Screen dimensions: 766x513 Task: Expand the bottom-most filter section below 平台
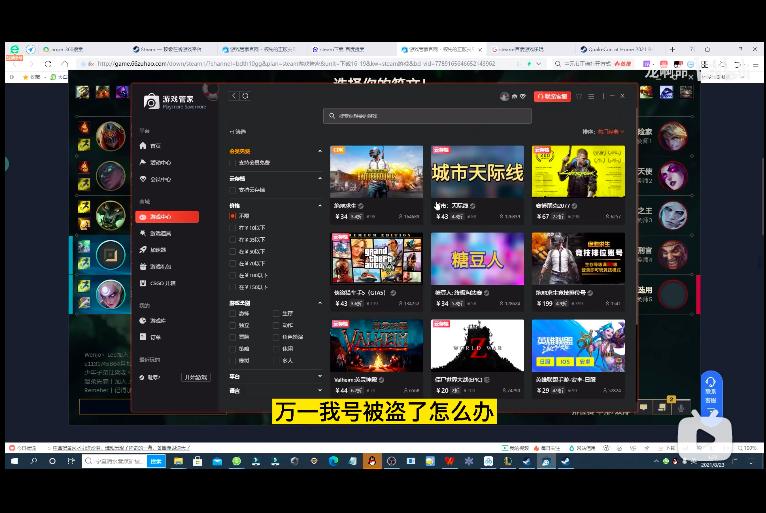click(320, 390)
